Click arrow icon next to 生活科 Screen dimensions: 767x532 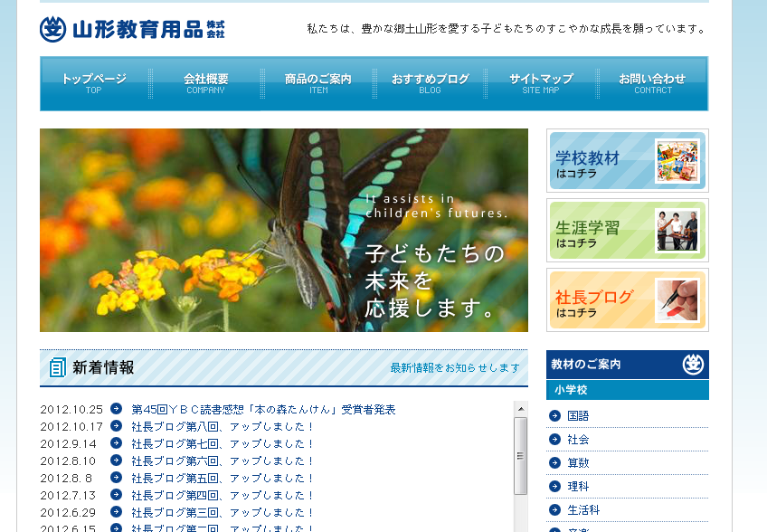pos(555,510)
